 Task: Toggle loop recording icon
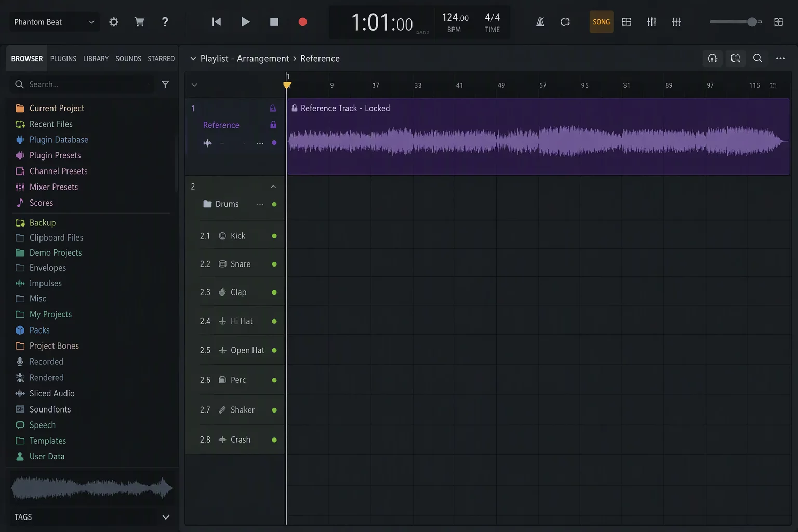[565, 22]
